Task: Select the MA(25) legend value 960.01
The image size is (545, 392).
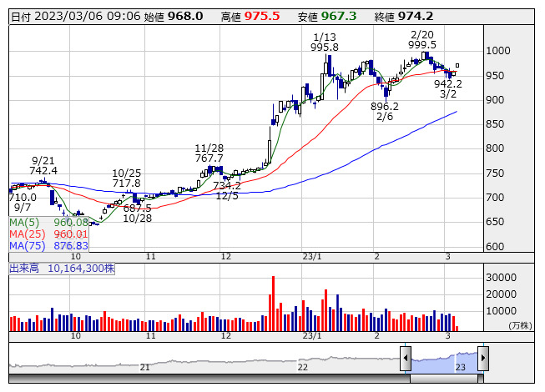Action: pos(71,234)
